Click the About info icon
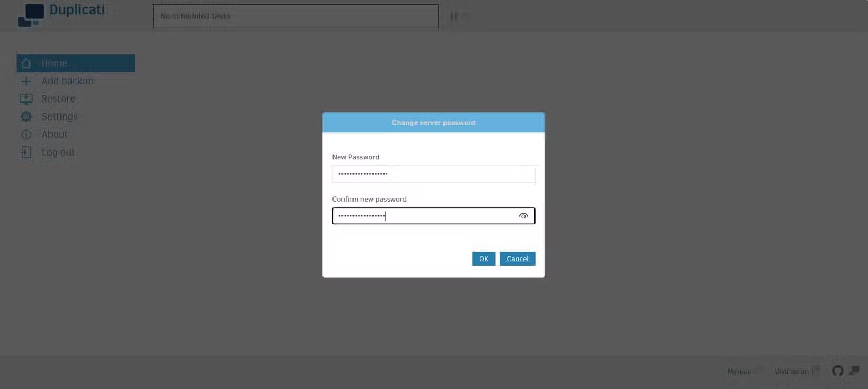 26,135
